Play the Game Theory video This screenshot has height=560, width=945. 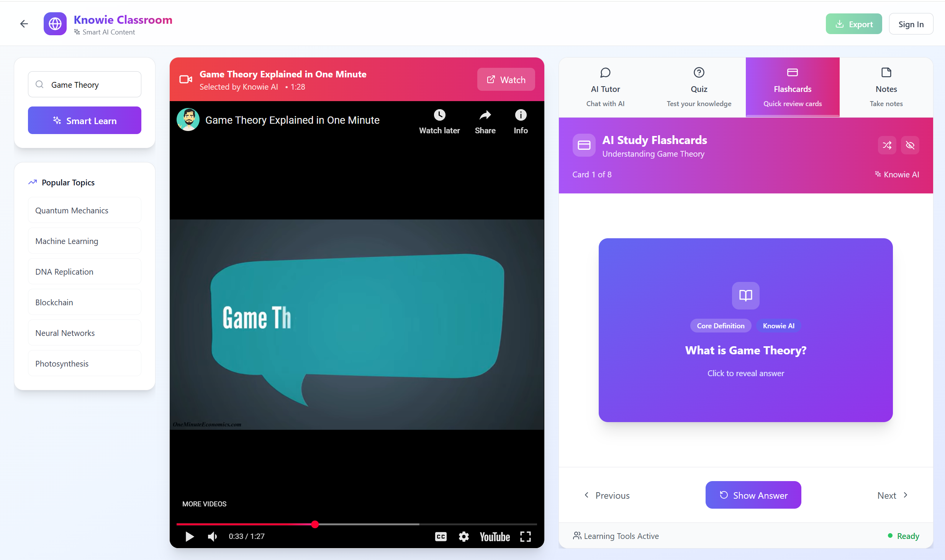coord(189,537)
